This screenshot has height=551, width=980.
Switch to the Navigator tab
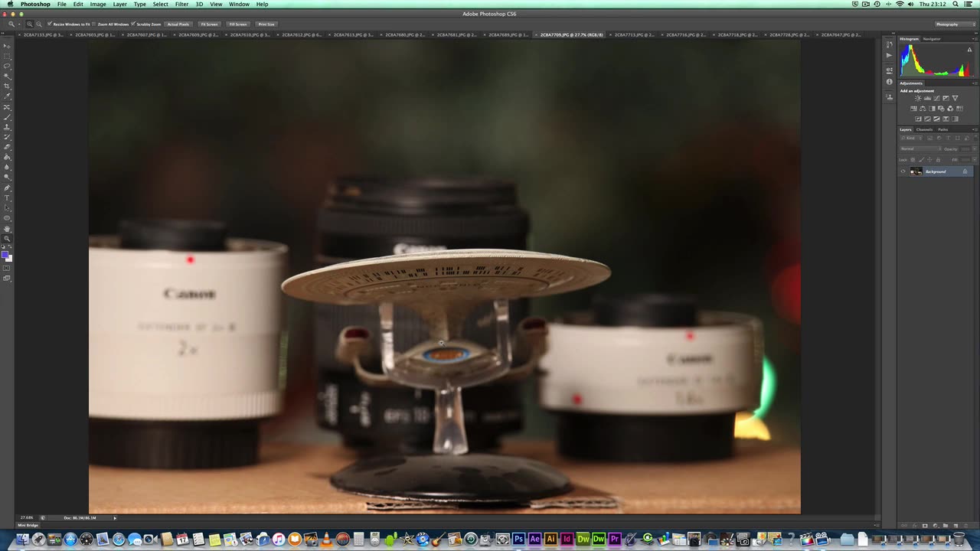(x=932, y=39)
